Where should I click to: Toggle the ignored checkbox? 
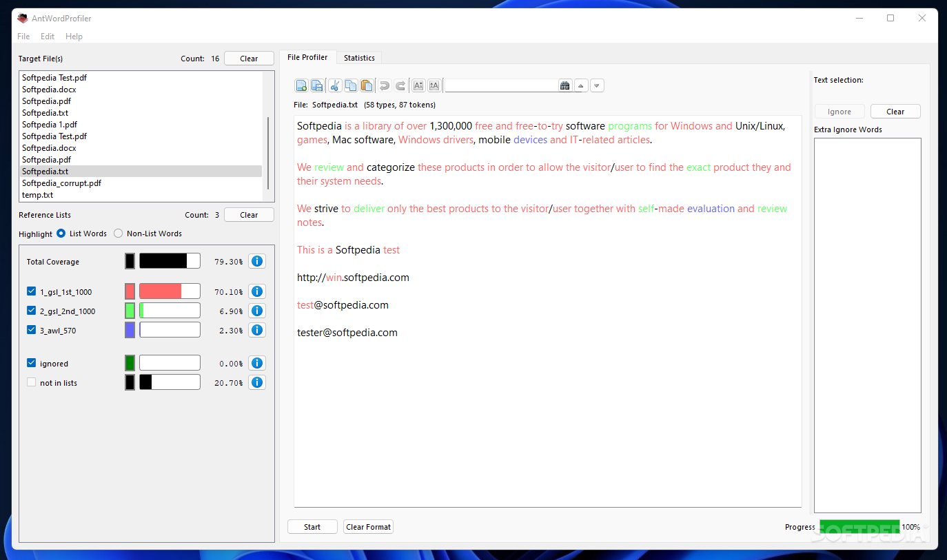tap(31, 363)
